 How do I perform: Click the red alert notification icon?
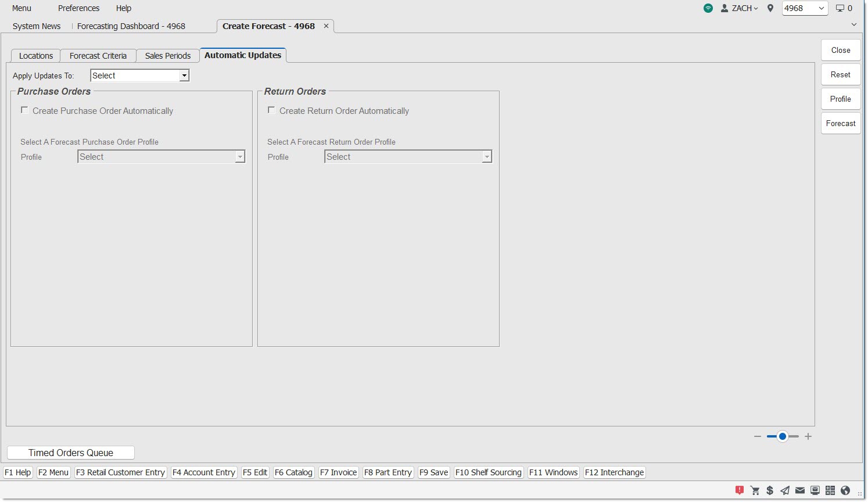740,490
